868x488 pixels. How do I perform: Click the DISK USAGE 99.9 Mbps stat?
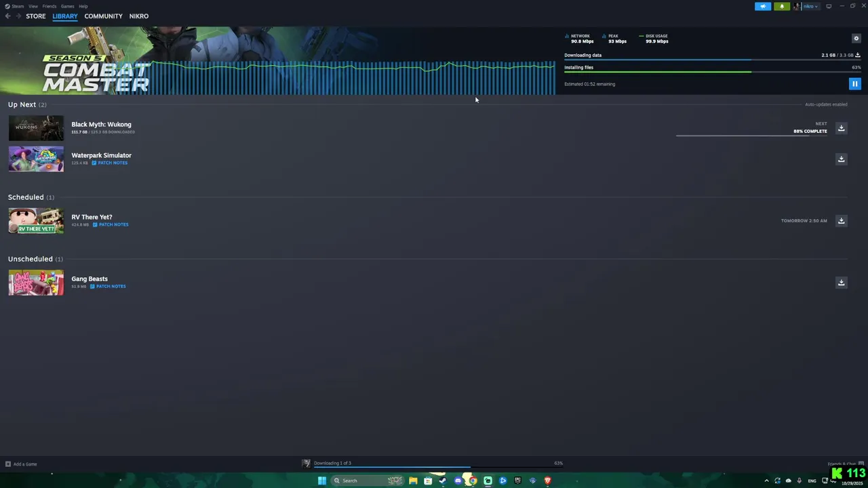(x=654, y=39)
